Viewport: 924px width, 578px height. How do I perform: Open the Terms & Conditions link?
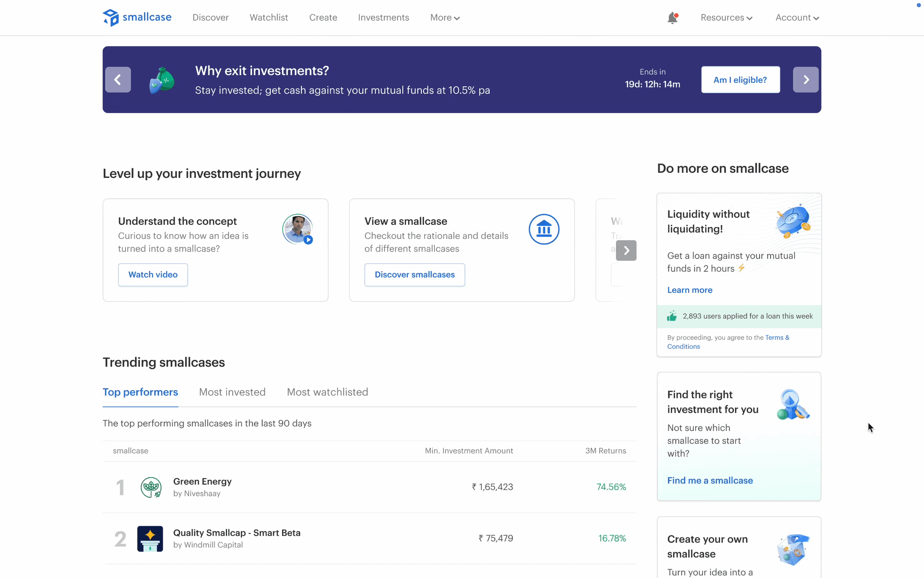point(729,342)
